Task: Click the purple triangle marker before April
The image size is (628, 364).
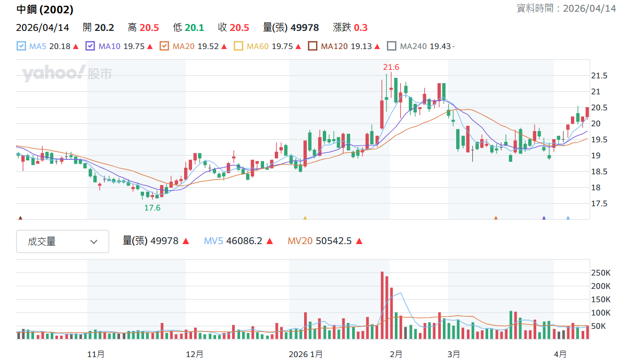Action: [x=544, y=217]
